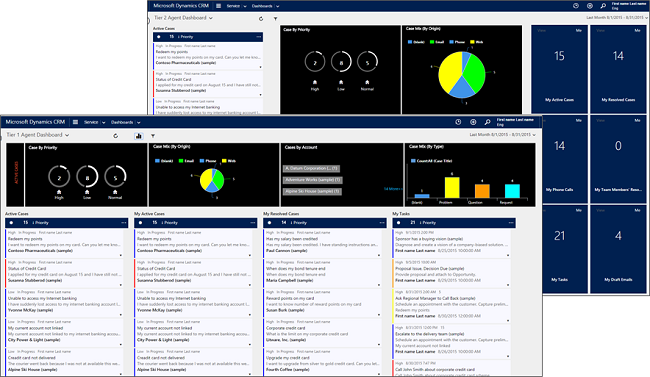650x377 pixels.
Task: Open the Last Month date range dropdown in Tier 1 window
Action: pos(502,135)
